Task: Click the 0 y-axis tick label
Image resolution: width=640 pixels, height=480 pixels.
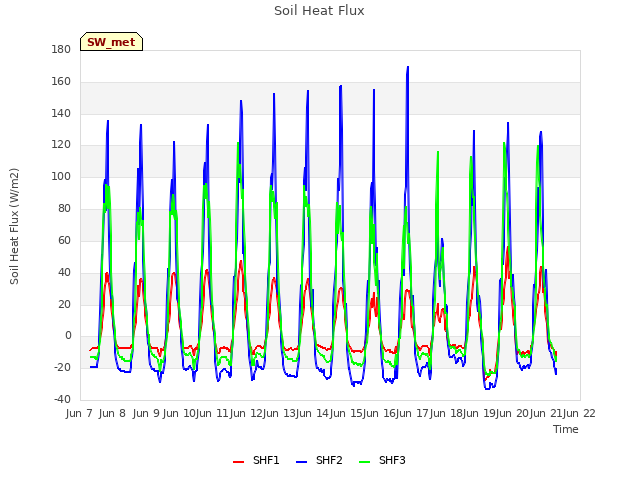Action: [x=68, y=336]
